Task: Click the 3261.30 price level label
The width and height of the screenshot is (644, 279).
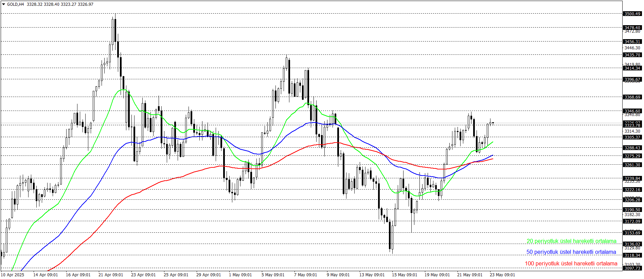Action: click(x=632, y=165)
